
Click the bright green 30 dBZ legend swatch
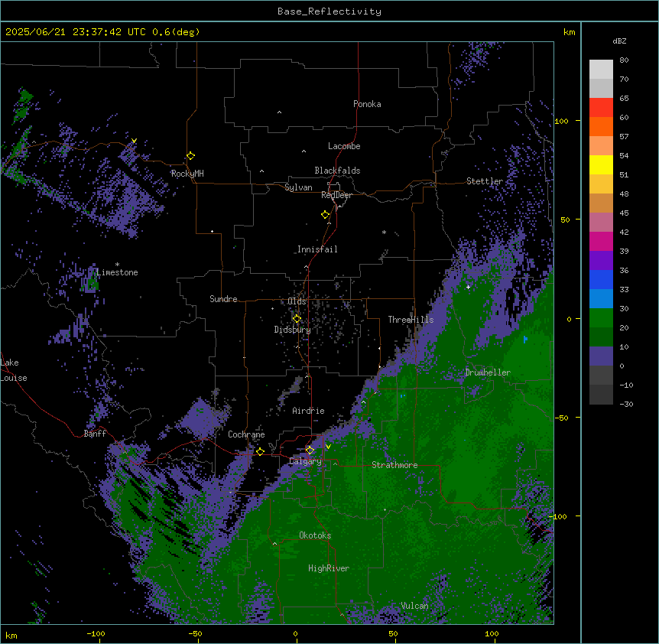coord(601,318)
